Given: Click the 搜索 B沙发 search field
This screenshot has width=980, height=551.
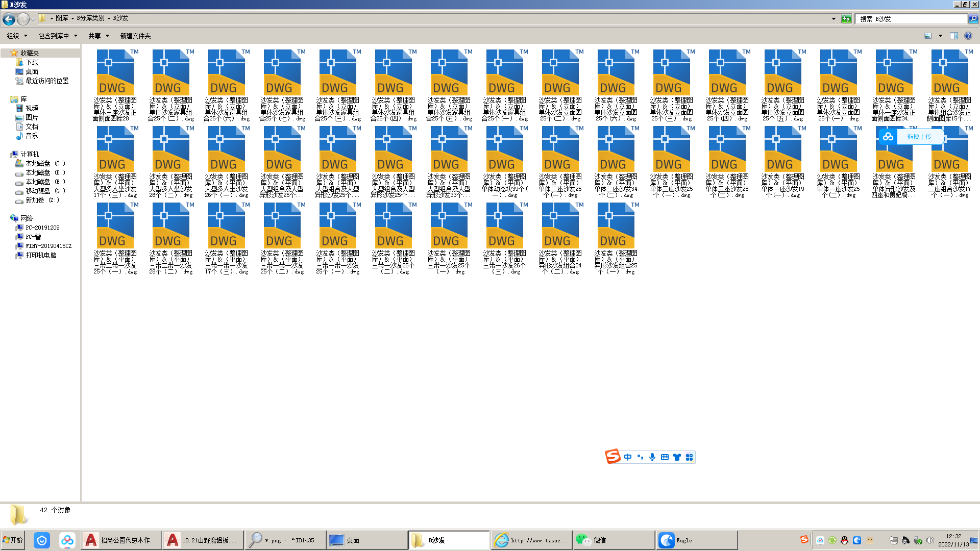Looking at the screenshot, I should 912,19.
